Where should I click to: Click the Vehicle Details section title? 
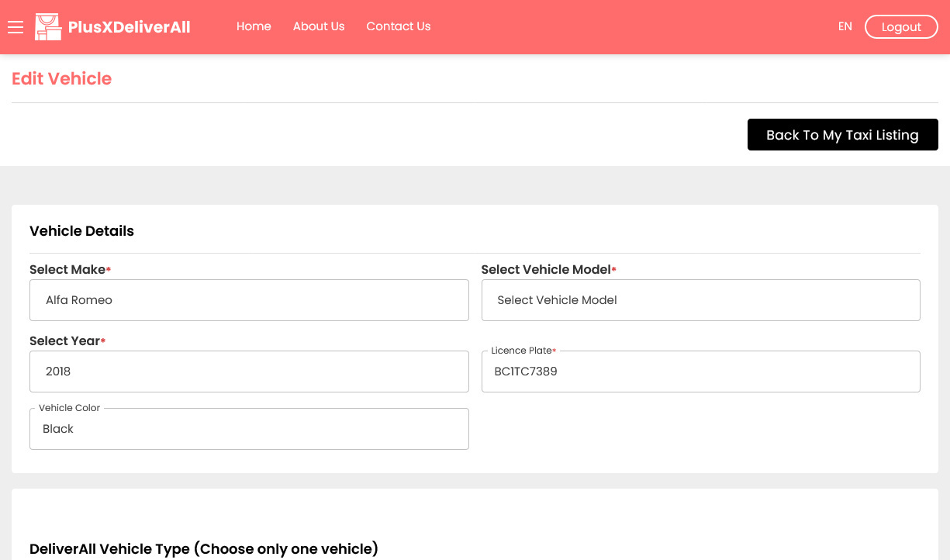[x=81, y=231]
